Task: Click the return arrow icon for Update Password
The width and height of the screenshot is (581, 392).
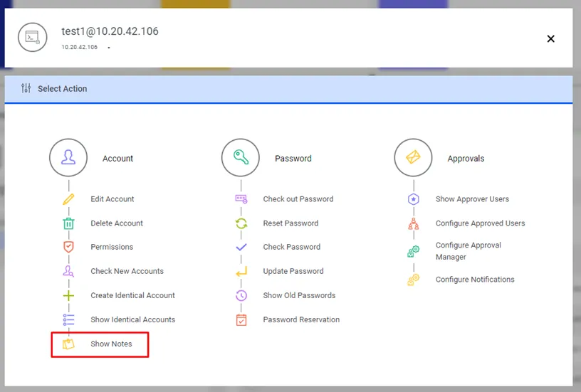Action: [241, 271]
